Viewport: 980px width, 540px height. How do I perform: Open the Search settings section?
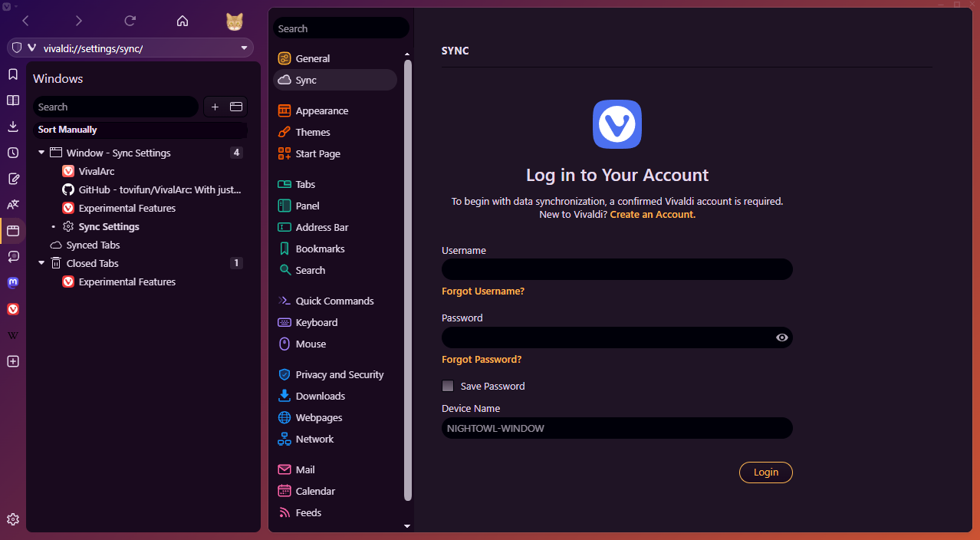tap(335, 270)
